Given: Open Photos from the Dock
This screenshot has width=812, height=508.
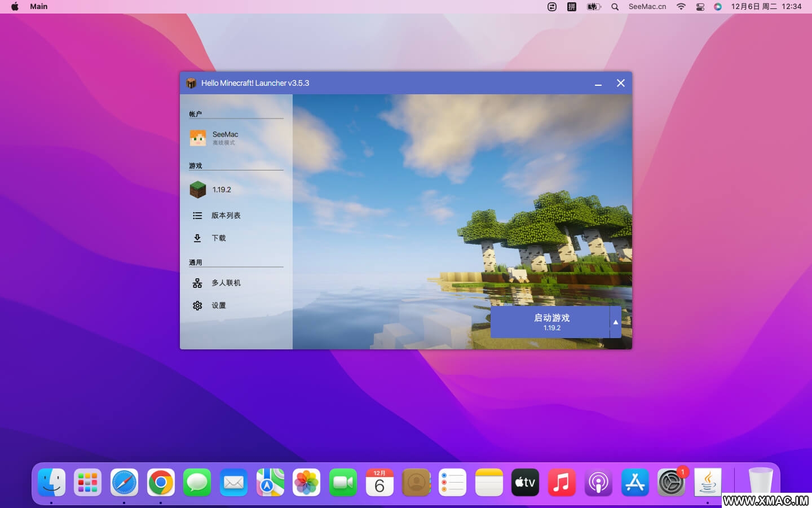Looking at the screenshot, I should click(306, 483).
